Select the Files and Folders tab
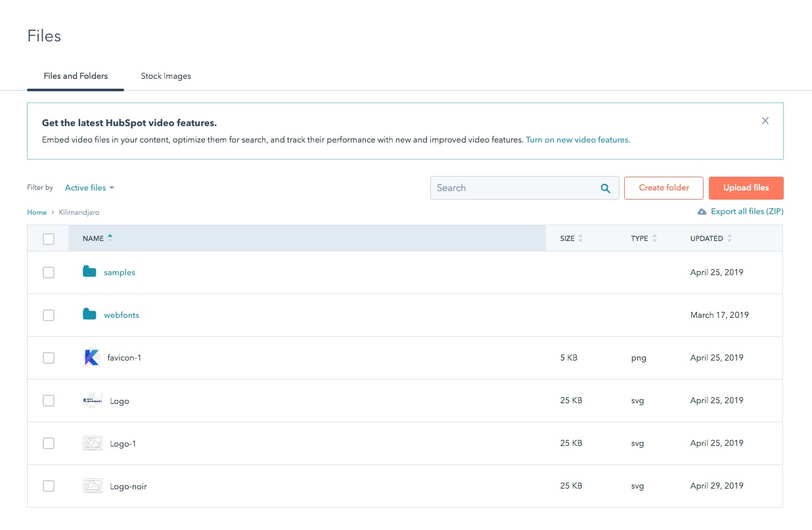Image resolution: width=812 pixels, height=530 pixels. (75, 76)
